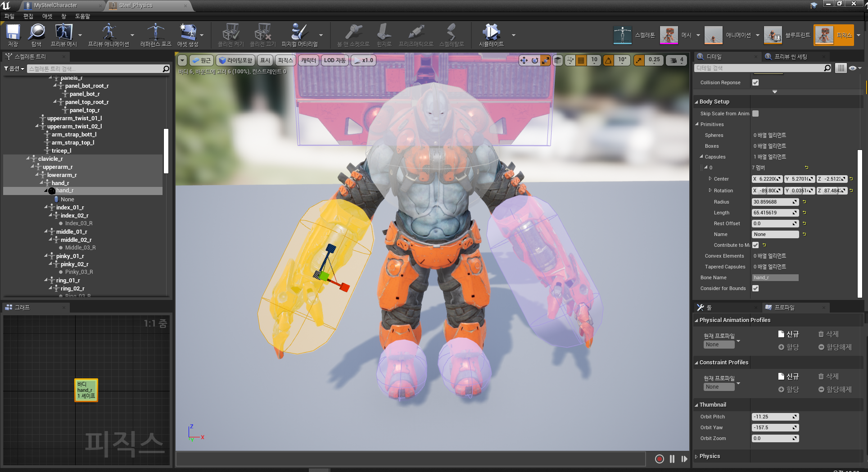Toggle scale snapping in viewport toolbar
Image resolution: width=868 pixels, height=472 pixels.
point(639,60)
